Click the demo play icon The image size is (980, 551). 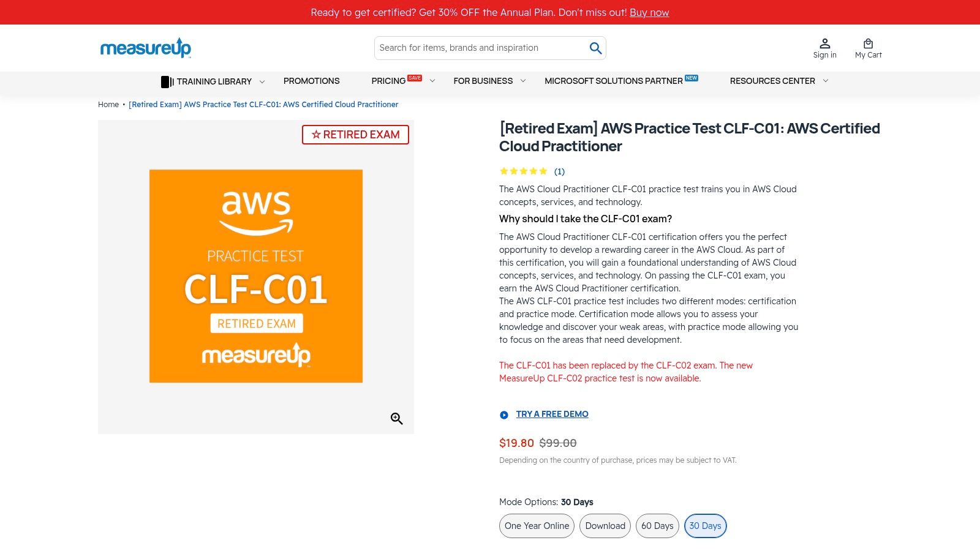click(504, 415)
